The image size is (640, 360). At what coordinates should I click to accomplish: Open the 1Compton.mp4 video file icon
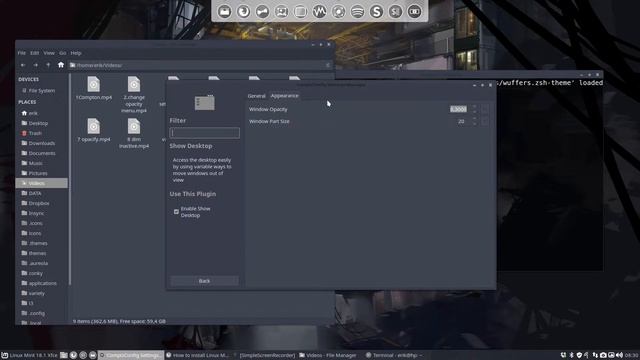pos(93,84)
